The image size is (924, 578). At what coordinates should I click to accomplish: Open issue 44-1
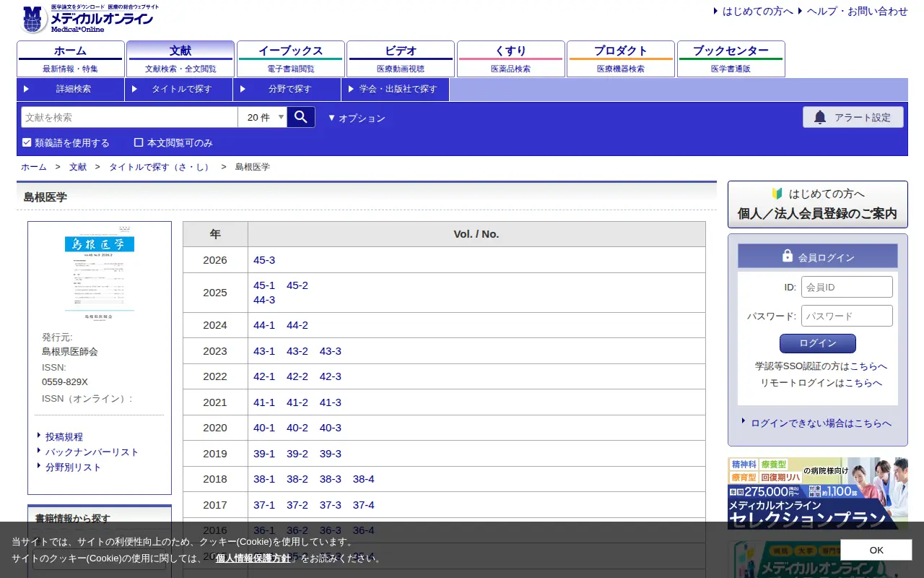click(x=264, y=325)
